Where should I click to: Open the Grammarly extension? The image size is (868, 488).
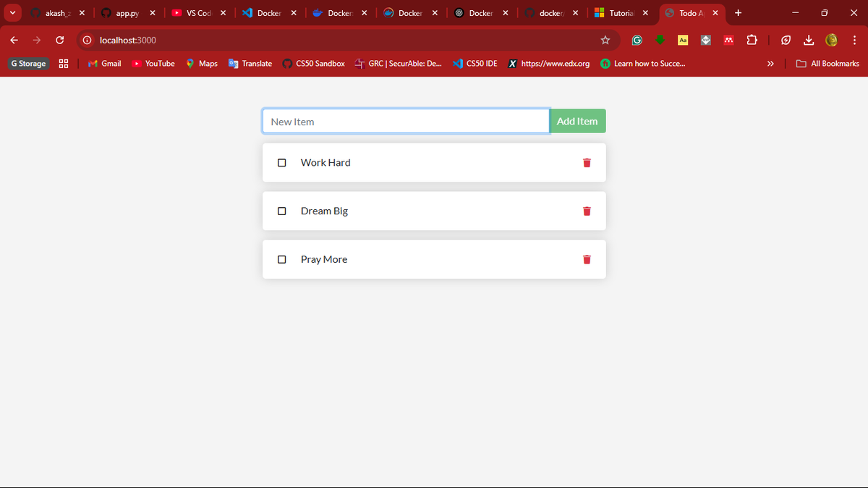637,40
